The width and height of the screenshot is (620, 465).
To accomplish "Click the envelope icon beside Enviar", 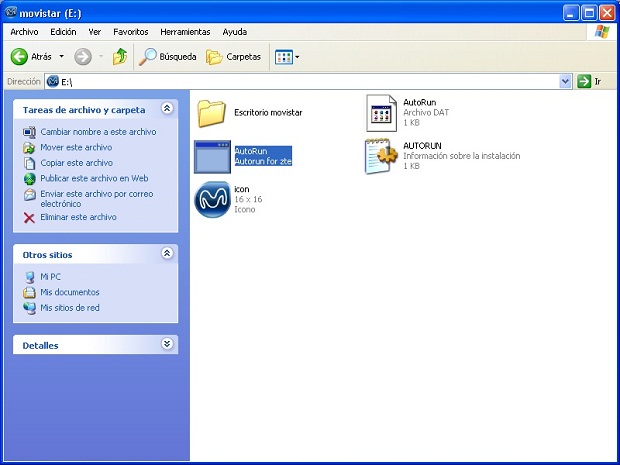I will pyautogui.click(x=29, y=194).
